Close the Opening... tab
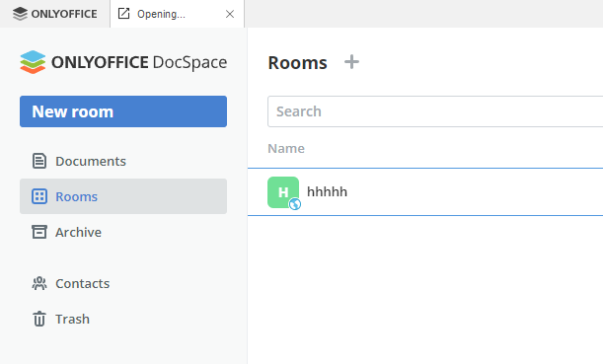Viewport: 603px width, 364px height. click(x=230, y=14)
